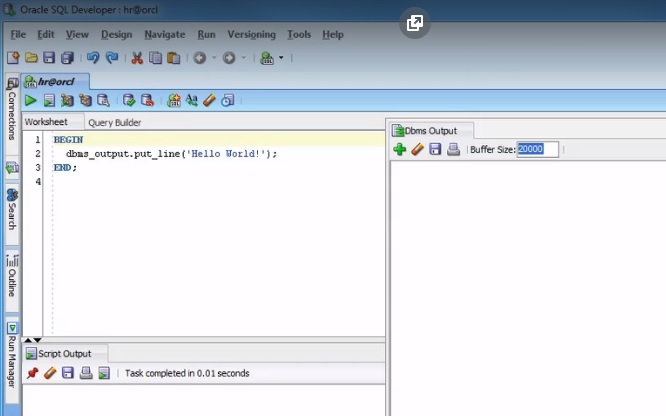
Task: Enable DBMS Output with the green plus icon
Action: (x=399, y=150)
